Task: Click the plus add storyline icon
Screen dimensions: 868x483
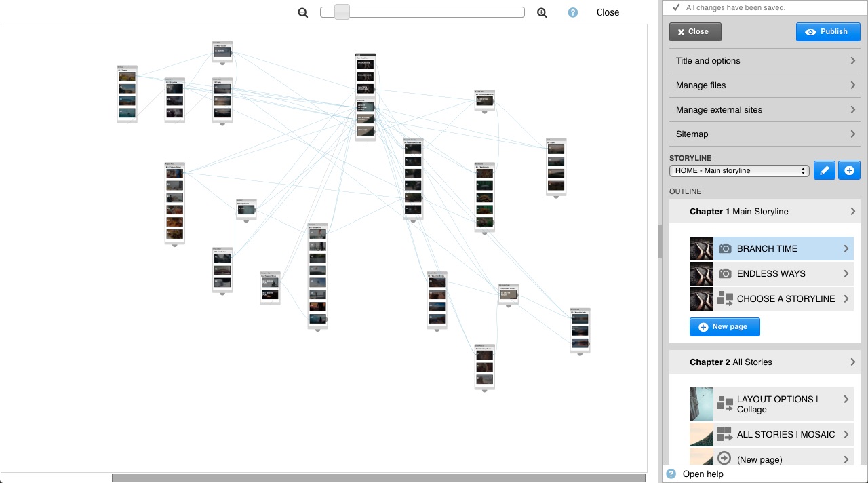Action: [849, 170]
